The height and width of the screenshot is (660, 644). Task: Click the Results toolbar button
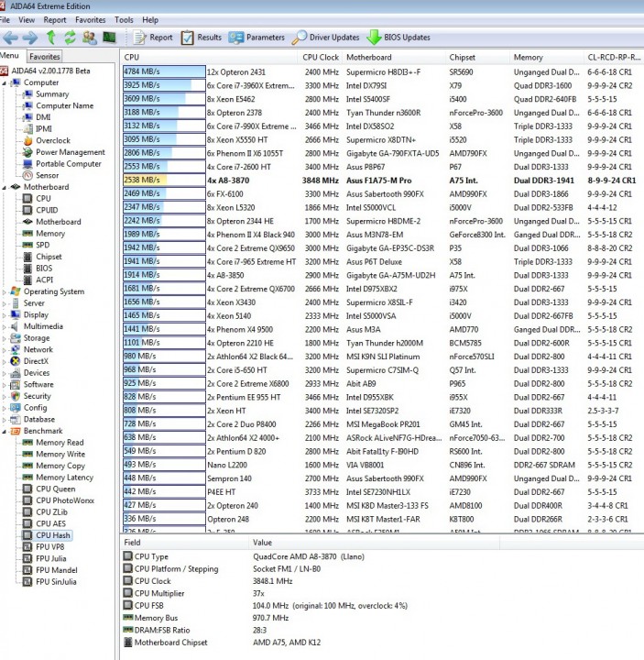(201, 38)
